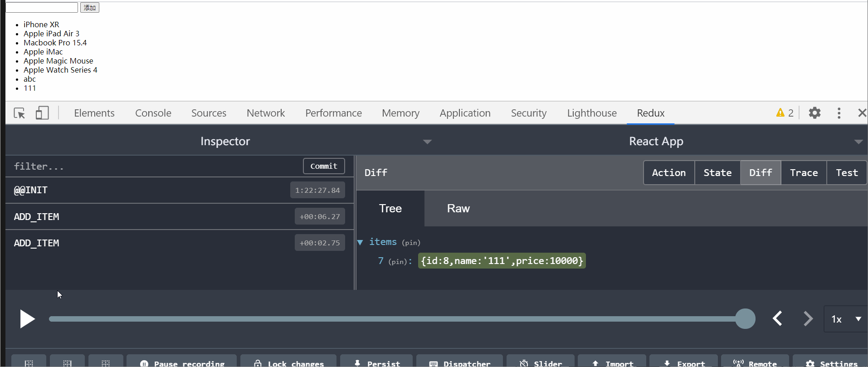Select the first ADD_ITEM action at +00:06.27
The image size is (868, 367).
coord(180,216)
